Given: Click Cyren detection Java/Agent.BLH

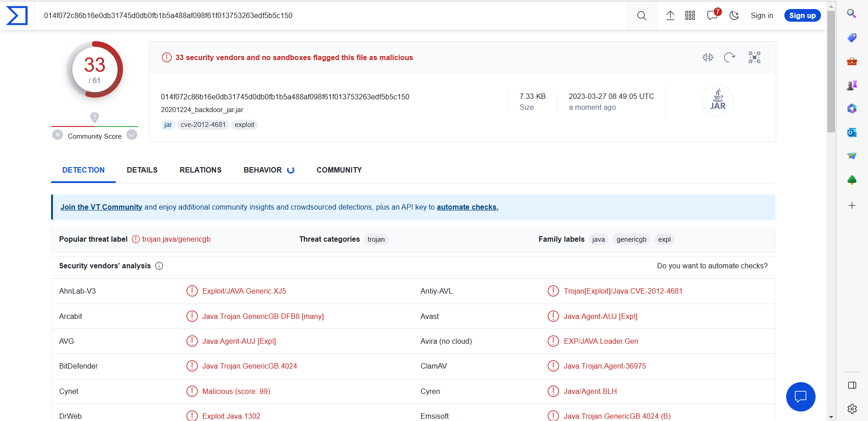Looking at the screenshot, I should [590, 392].
